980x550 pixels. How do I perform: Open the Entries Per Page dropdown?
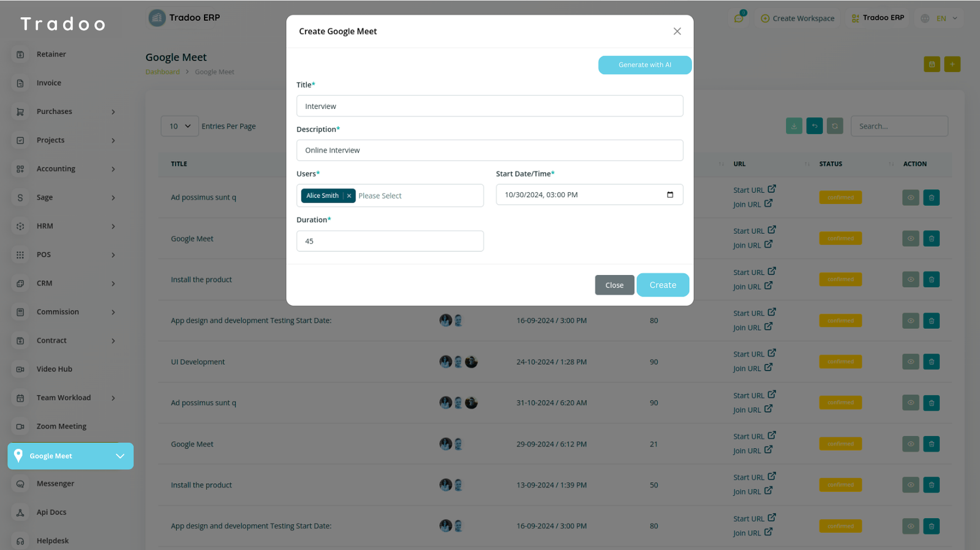coord(179,126)
